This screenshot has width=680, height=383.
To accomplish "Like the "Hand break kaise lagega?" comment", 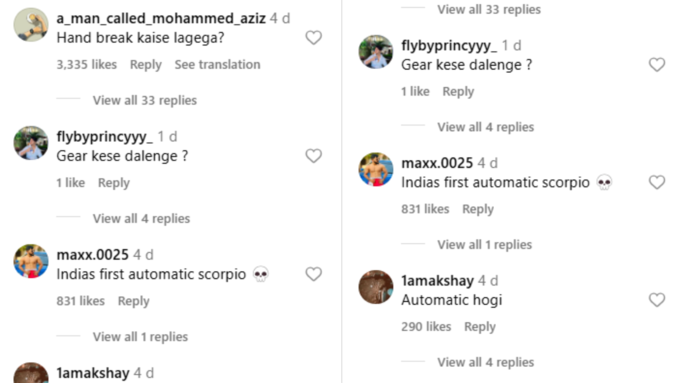I will [x=314, y=38].
